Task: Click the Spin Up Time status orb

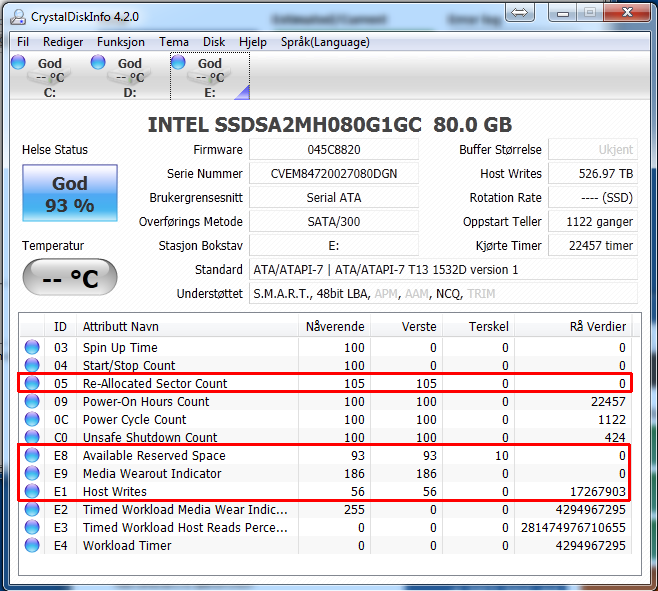Action: (32, 347)
